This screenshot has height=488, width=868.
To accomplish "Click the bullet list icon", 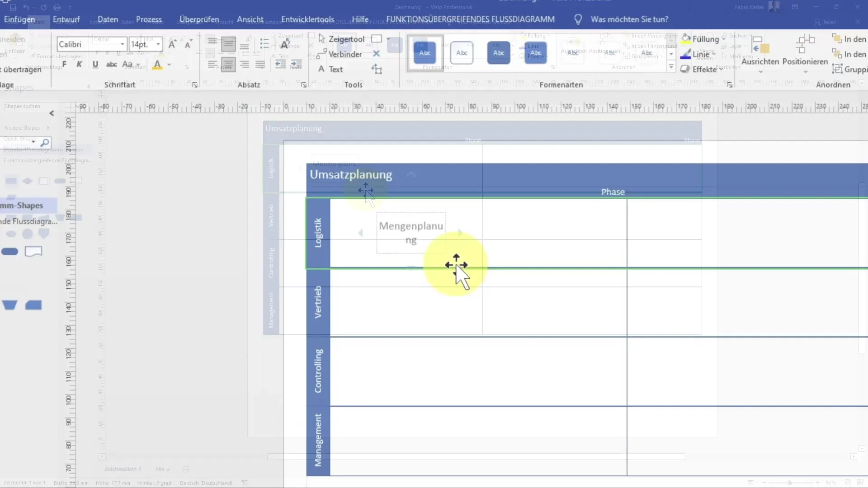I will coord(264,44).
